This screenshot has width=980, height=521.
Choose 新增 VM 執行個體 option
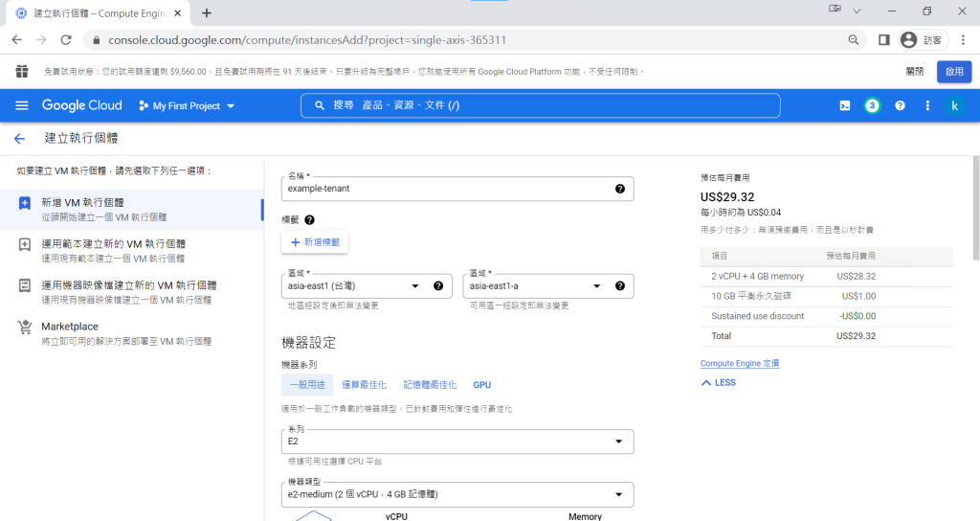(131, 210)
